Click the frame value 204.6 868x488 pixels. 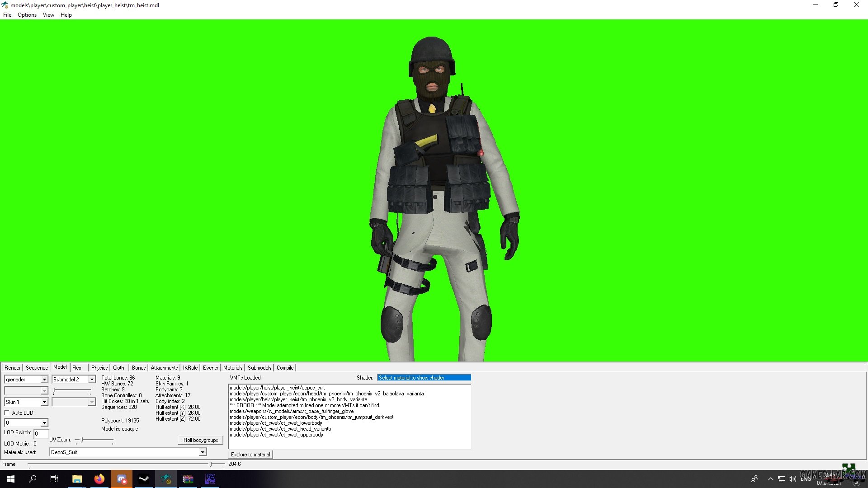point(235,464)
